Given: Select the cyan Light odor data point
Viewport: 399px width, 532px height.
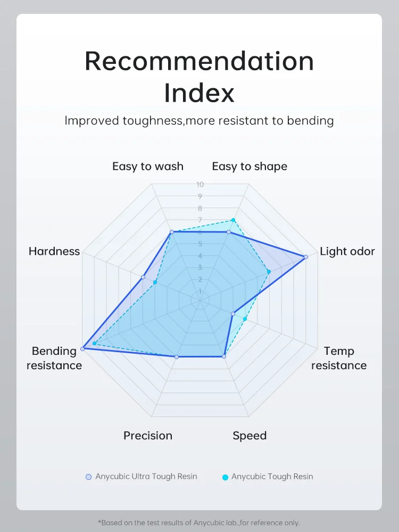Looking at the screenshot, I should (269, 271).
